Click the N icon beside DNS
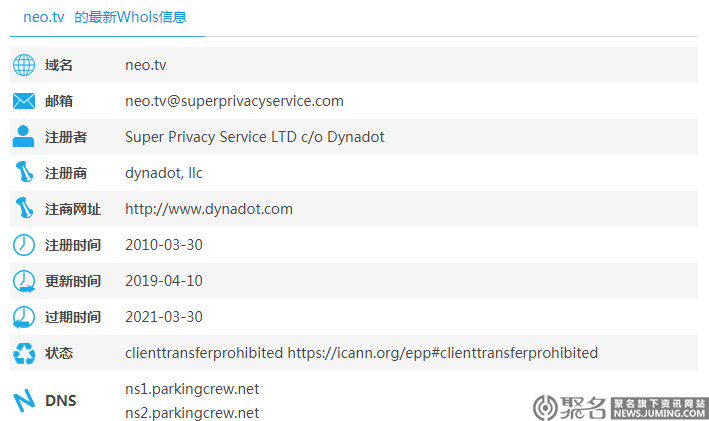 pos(24,401)
